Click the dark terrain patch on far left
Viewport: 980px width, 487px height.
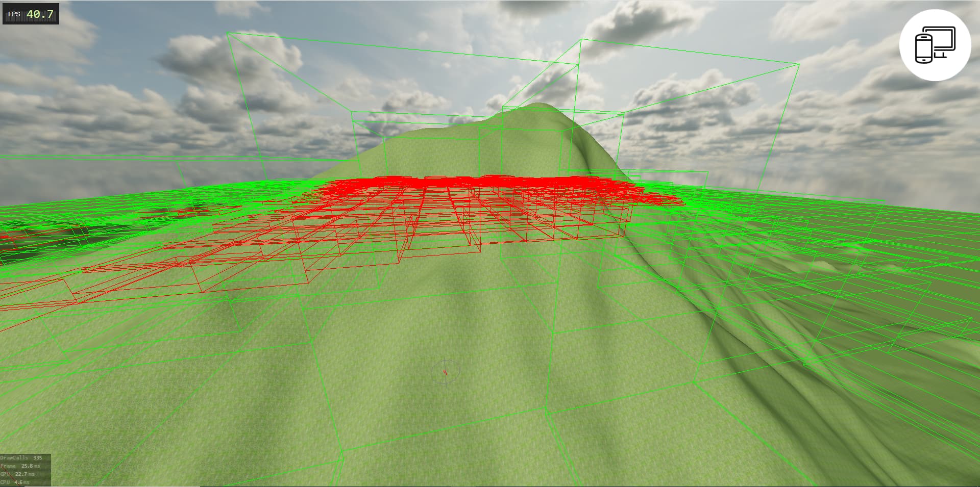(x=31, y=240)
